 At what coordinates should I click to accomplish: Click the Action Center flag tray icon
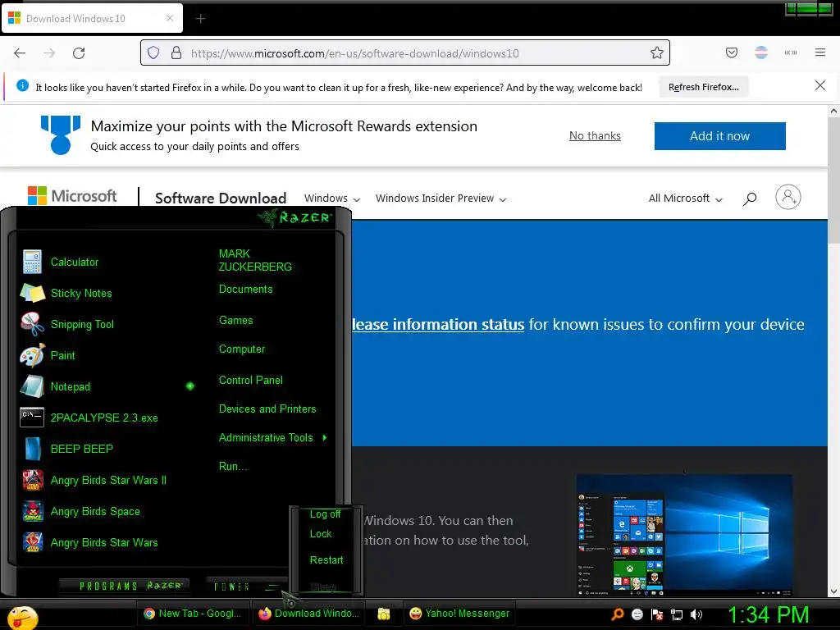657,614
